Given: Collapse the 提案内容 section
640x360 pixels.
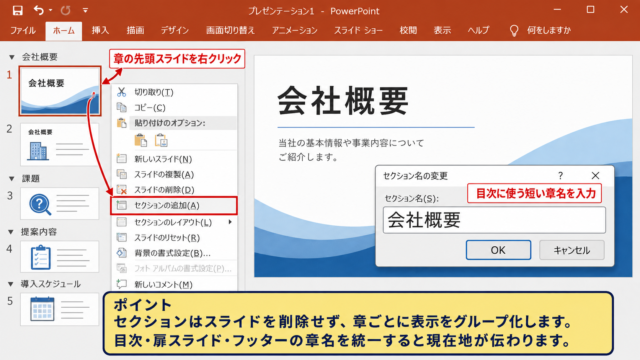Looking at the screenshot, I should [x=11, y=232].
